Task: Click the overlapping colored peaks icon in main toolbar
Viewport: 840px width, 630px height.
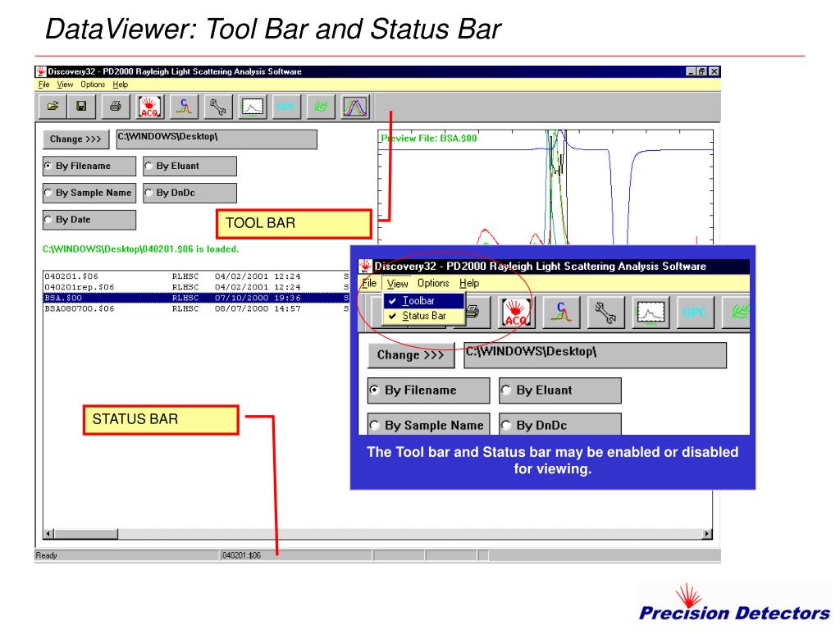Action: click(355, 106)
